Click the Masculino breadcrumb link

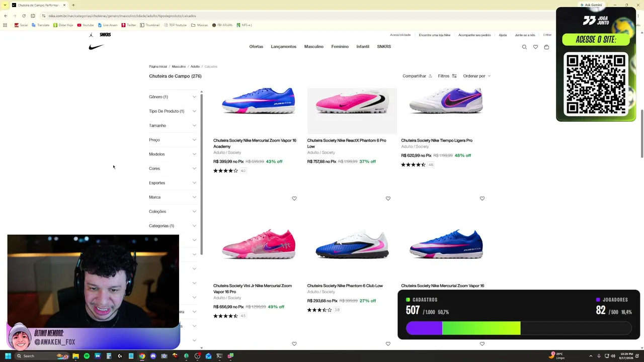[179, 66]
